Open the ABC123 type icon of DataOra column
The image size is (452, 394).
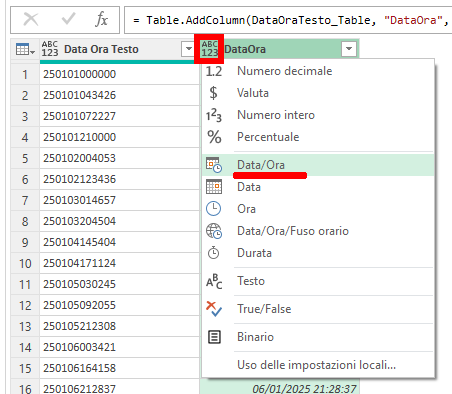tap(209, 49)
